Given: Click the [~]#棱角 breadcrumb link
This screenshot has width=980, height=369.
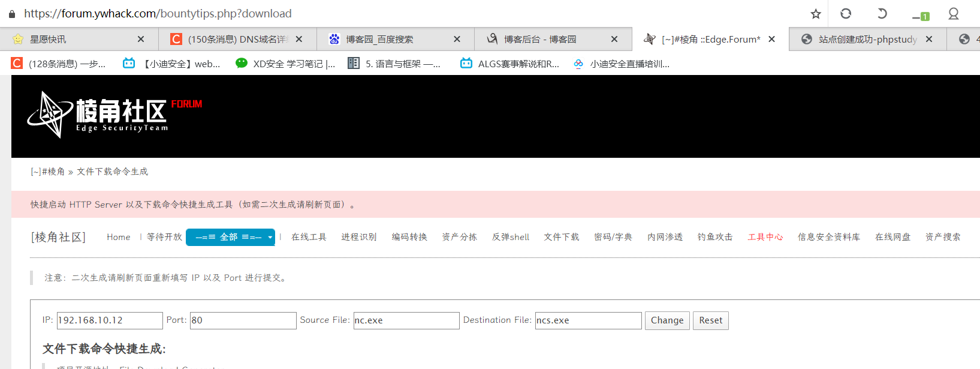Looking at the screenshot, I should pos(47,172).
